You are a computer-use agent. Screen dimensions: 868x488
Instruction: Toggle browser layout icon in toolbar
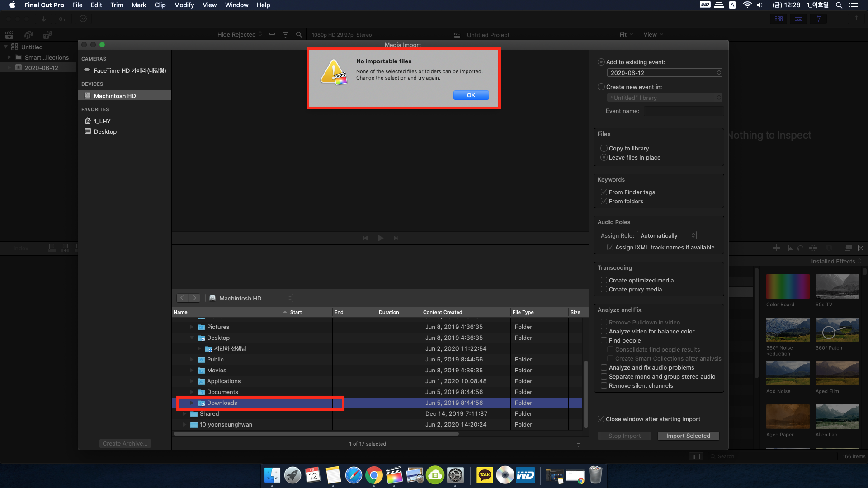pos(778,19)
